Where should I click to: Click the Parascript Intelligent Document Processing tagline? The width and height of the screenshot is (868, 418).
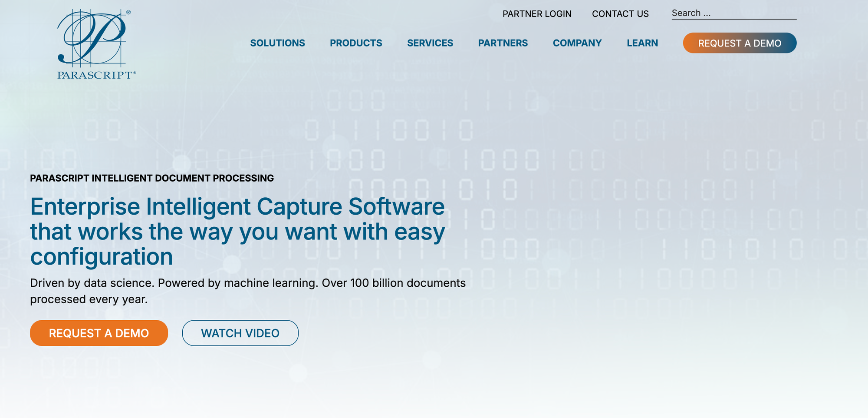[x=152, y=178]
